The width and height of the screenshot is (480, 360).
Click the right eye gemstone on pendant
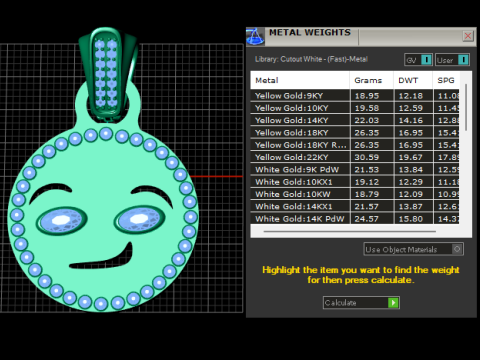tap(139, 219)
